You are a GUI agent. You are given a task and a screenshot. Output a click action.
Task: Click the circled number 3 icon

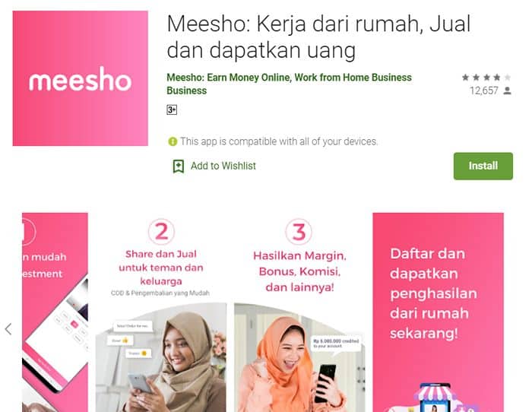pyautogui.click(x=299, y=232)
